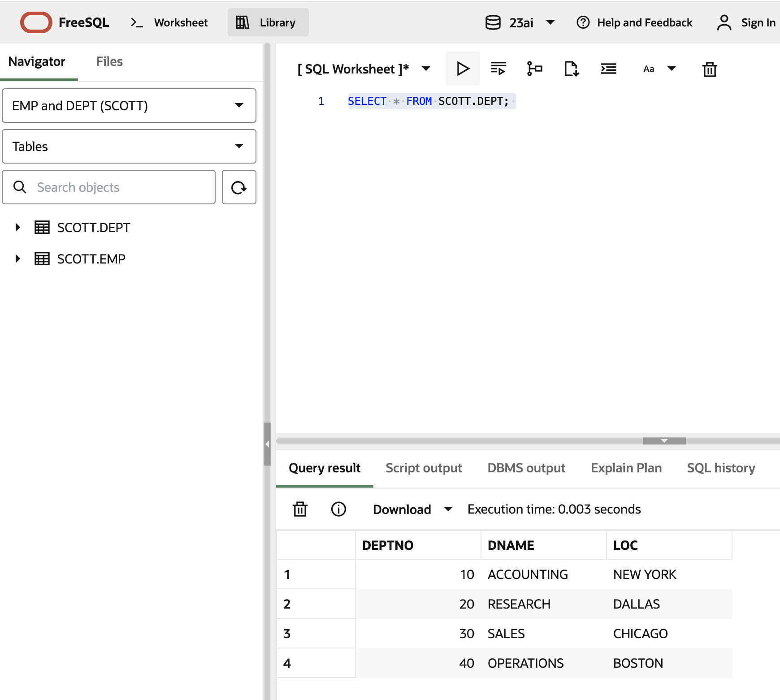Open the Library page
Screen dimensions: 780x700
pyautogui.click(x=268, y=22)
